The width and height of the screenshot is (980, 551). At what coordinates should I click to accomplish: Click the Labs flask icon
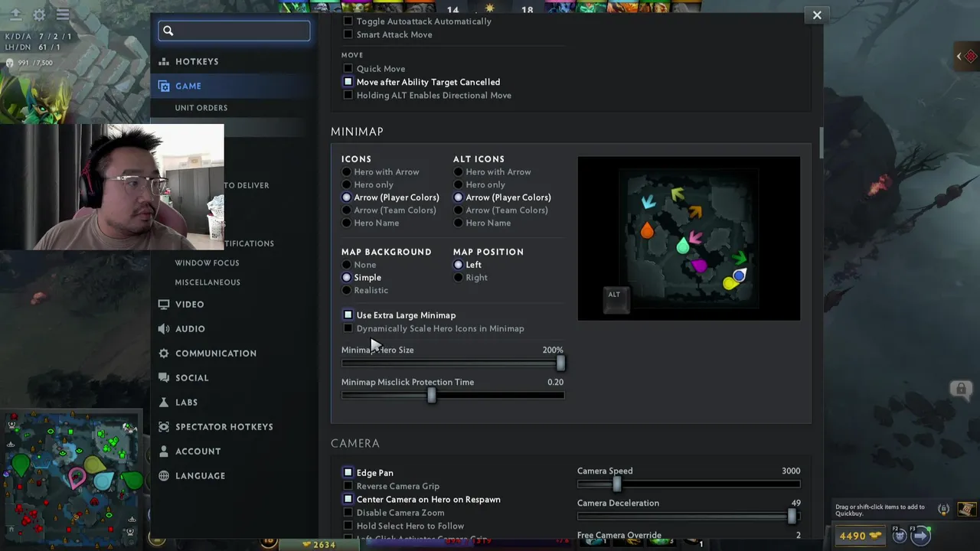164,402
